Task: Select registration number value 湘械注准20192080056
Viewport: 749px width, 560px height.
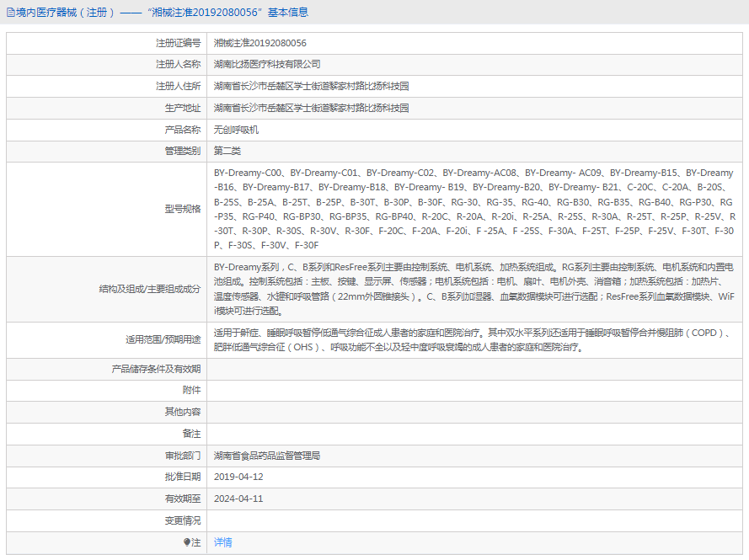Action: pos(259,43)
